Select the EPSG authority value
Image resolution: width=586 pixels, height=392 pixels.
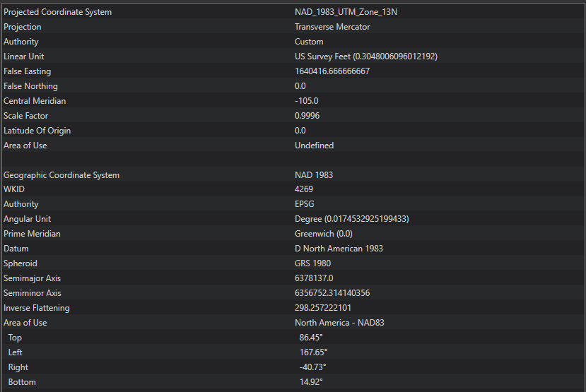coord(305,204)
